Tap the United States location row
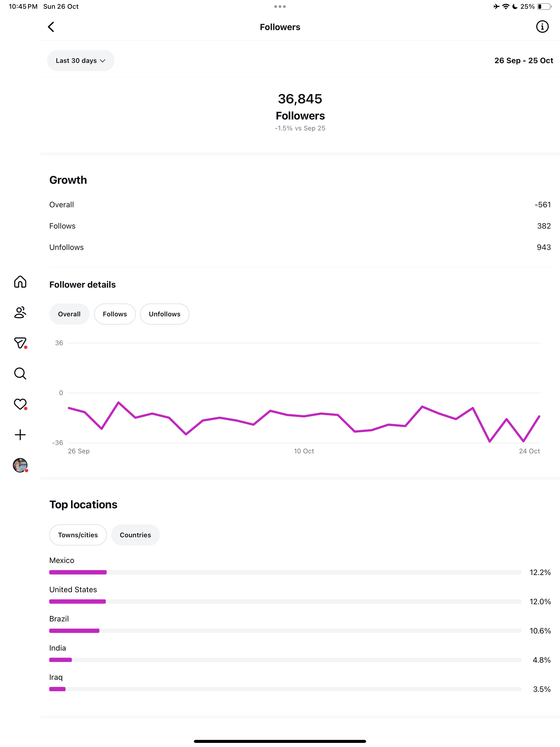Viewport: 560px width, 747px height. click(x=73, y=590)
